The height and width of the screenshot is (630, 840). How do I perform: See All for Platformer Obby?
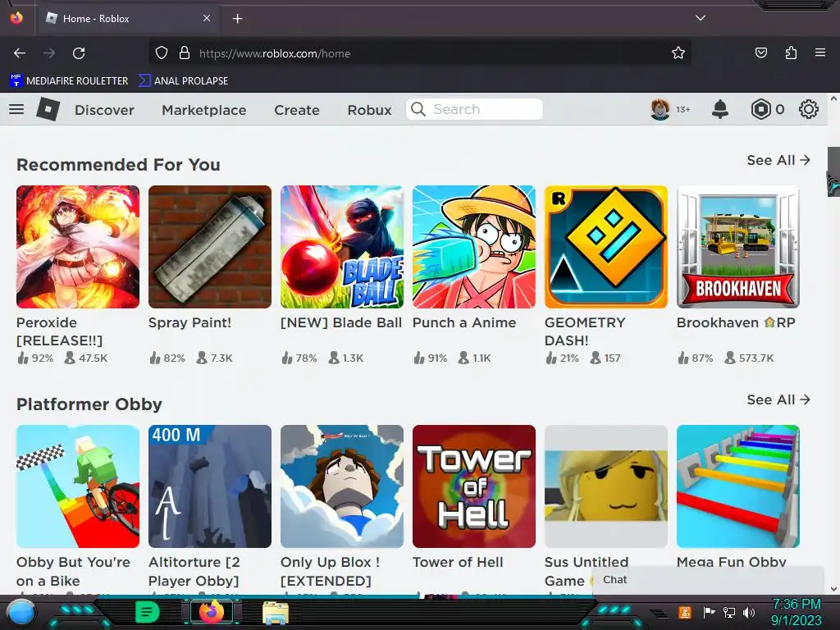point(778,399)
